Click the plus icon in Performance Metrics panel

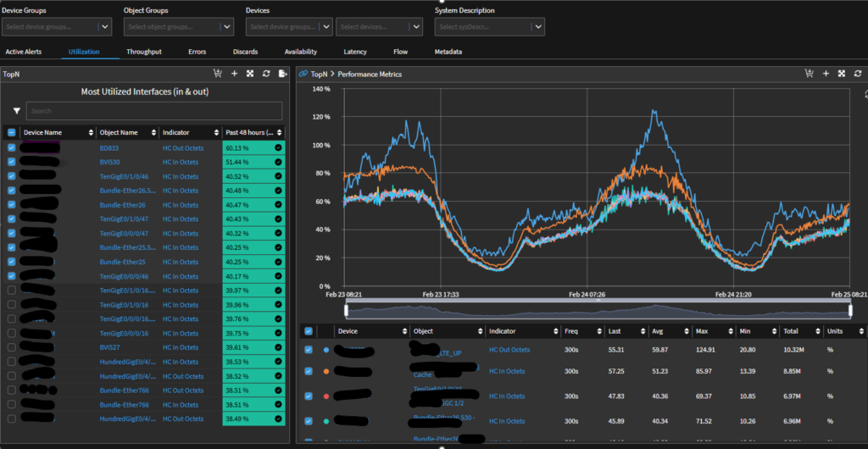(826, 74)
